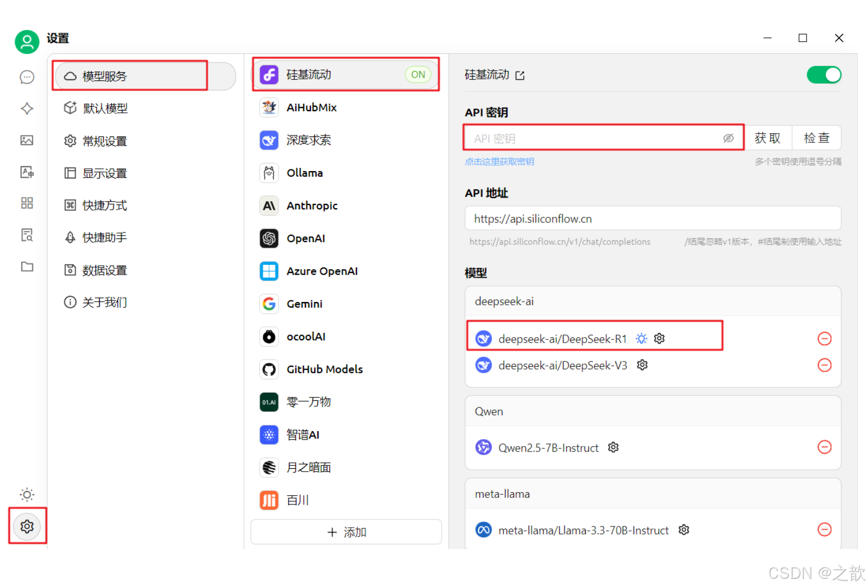Viewport: 868px width, 588px height.
Task: Open the knowledge base search panel
Action: pyautogui.click(x=26, y=235)
